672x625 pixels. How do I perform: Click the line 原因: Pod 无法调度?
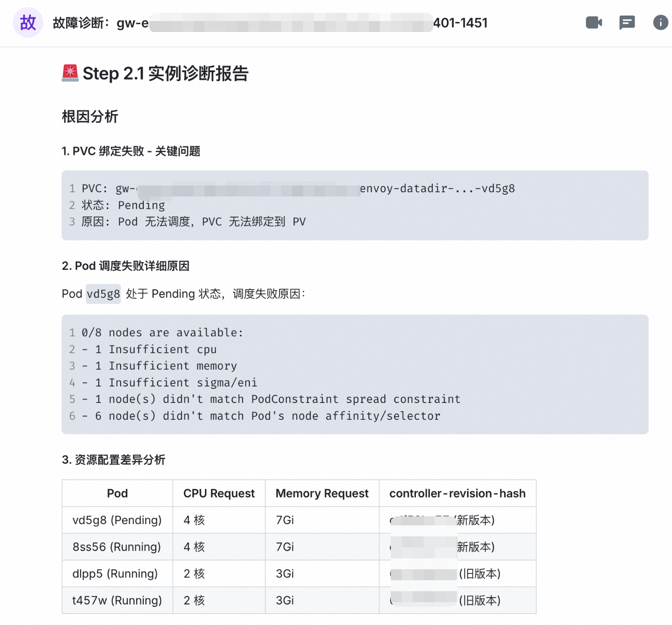pyautogui.click(x=194, y=222)
